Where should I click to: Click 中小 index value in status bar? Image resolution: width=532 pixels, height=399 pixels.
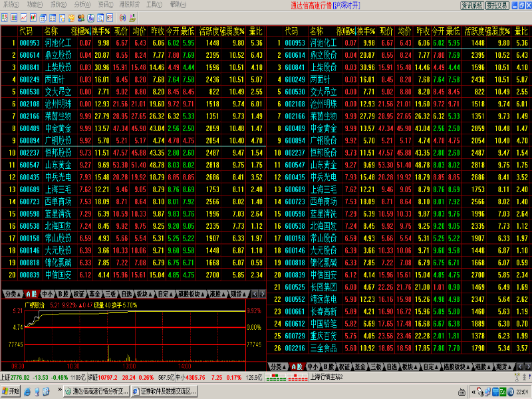pos(196,377)
